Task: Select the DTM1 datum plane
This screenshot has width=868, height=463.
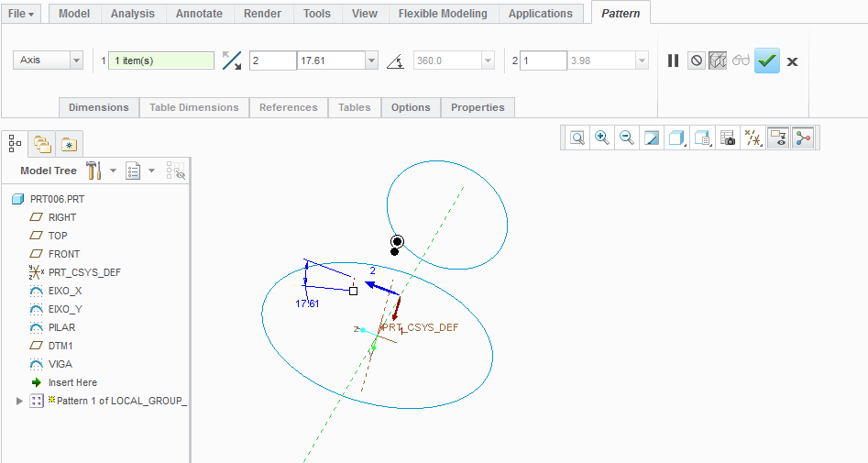Action: click(60, 345)
